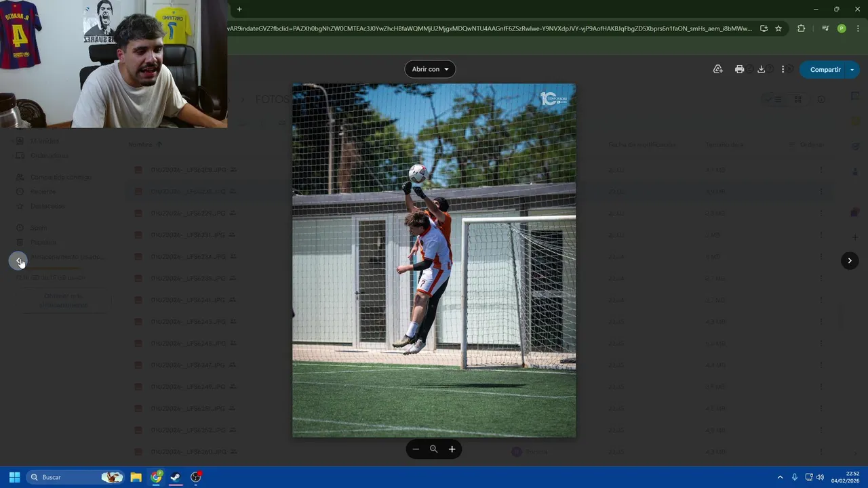
Task: Switch to Chrome in taskbar
Action: coord(156,477)
